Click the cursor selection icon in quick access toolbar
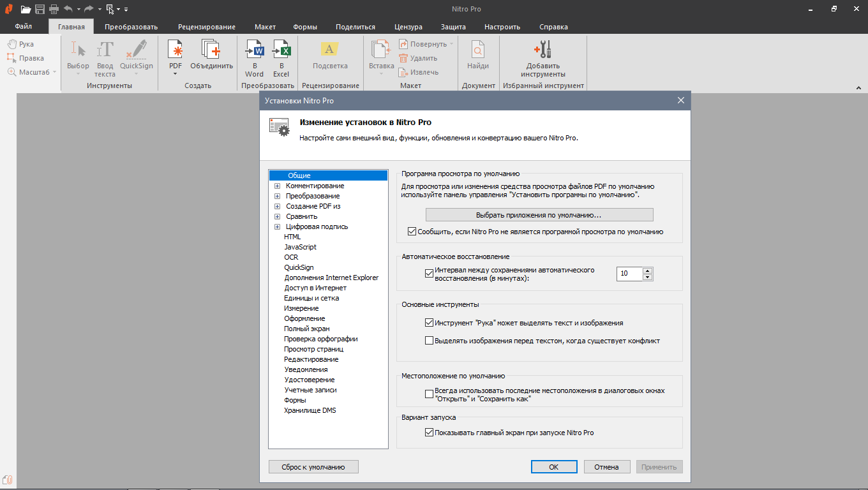This screenshot has height=490, width=868. pyautogui.click(x=110, y=9)
